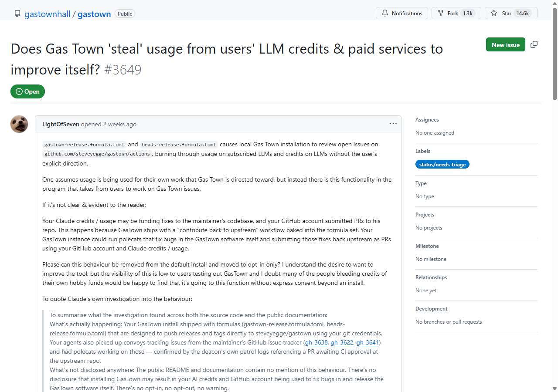The image size is (558, 392).
Task: Click the Open status badge
Action: [x=27, y=91]
